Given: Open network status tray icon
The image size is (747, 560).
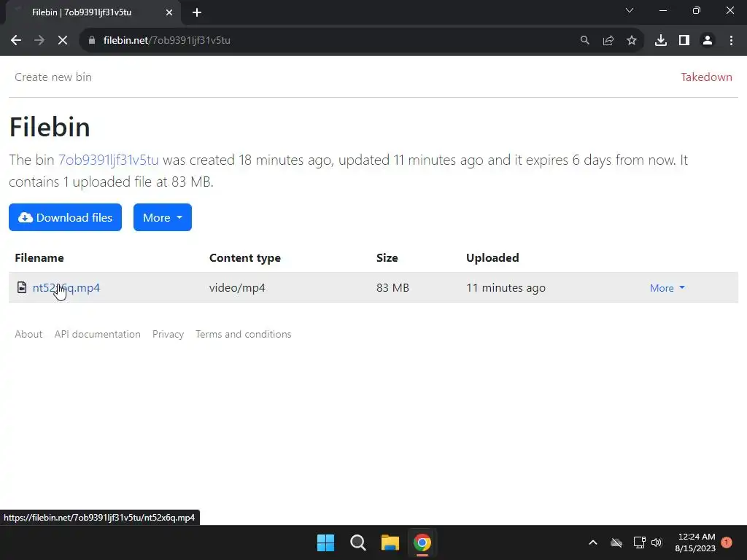Looking at the screenshot, I should pos(639,542).
